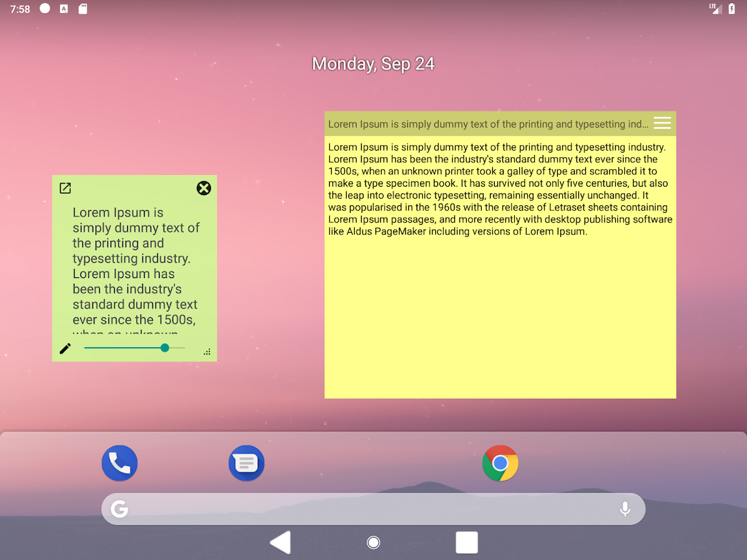The height and width of the screenshot is (560, 747).
Task: Launch the Phone app from dock
Action: 120,463
